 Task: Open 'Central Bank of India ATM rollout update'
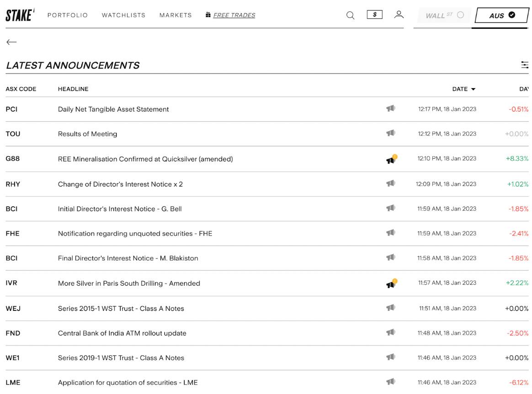[122, 333]
